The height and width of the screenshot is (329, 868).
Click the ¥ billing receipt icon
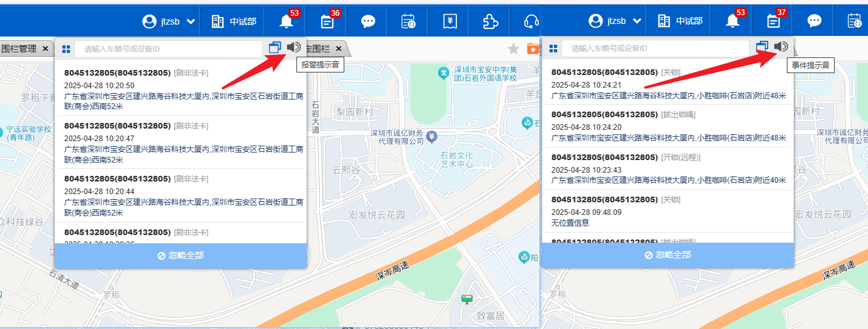point(449,21)
